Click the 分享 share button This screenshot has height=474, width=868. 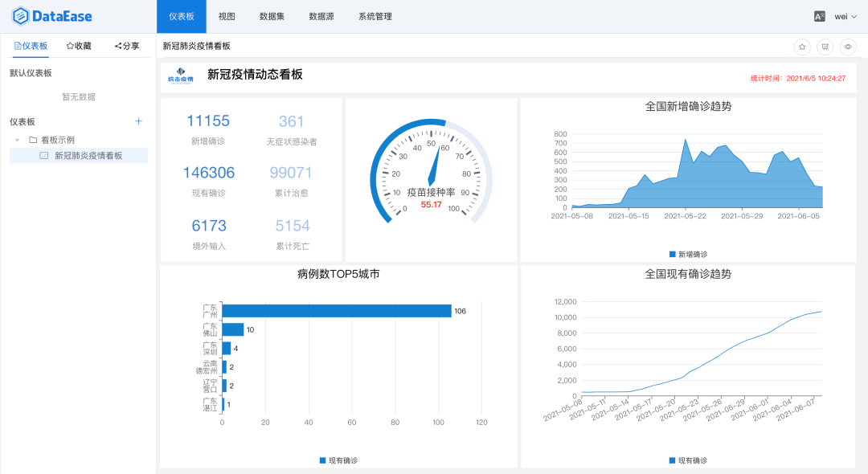coord(125,46)
